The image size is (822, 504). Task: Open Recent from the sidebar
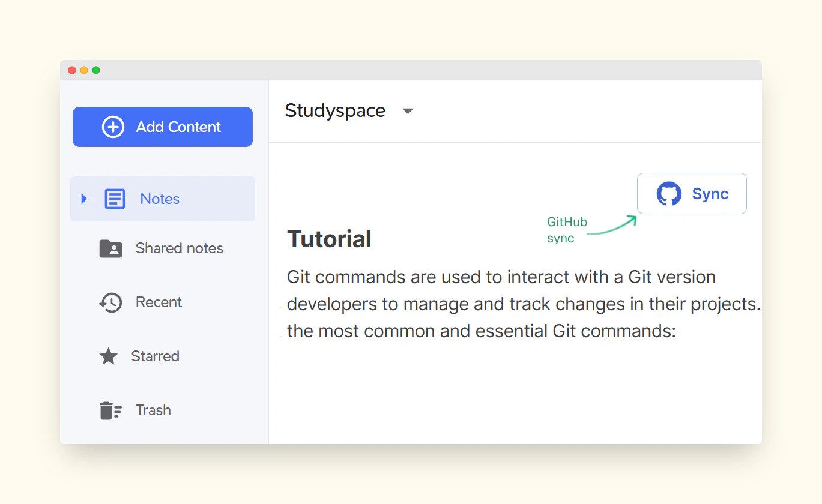pyautogui.click(x=158, y=302)
